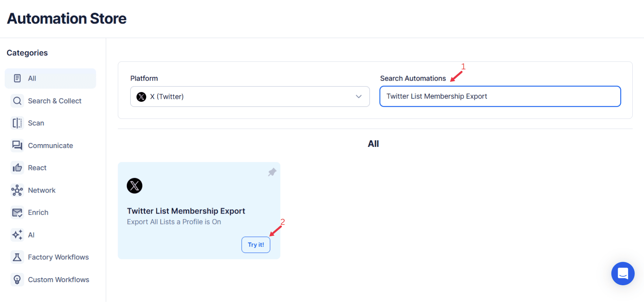This screenshot has height=302, width=644.
Task: Click the Try it! button
Action: pyautogui.click(x=256, y=244)
